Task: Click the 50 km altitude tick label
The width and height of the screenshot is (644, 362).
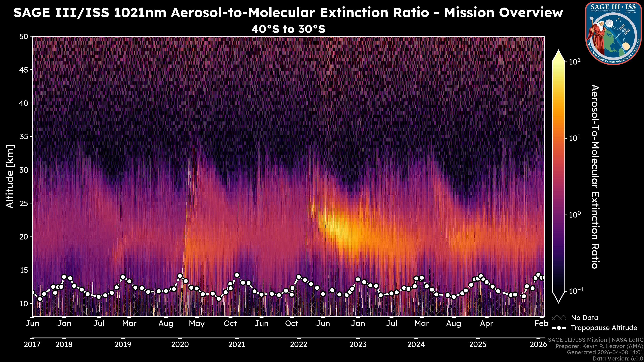Action: pos(23,37)
